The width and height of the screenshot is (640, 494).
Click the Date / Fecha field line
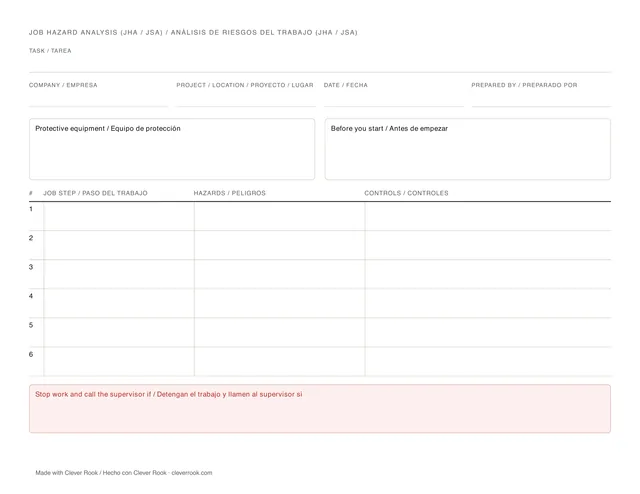(394, 99)
